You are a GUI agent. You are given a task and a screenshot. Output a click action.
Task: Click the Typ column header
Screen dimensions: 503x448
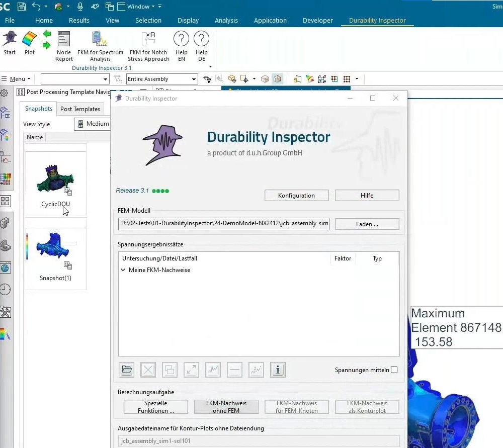[377, 258]
